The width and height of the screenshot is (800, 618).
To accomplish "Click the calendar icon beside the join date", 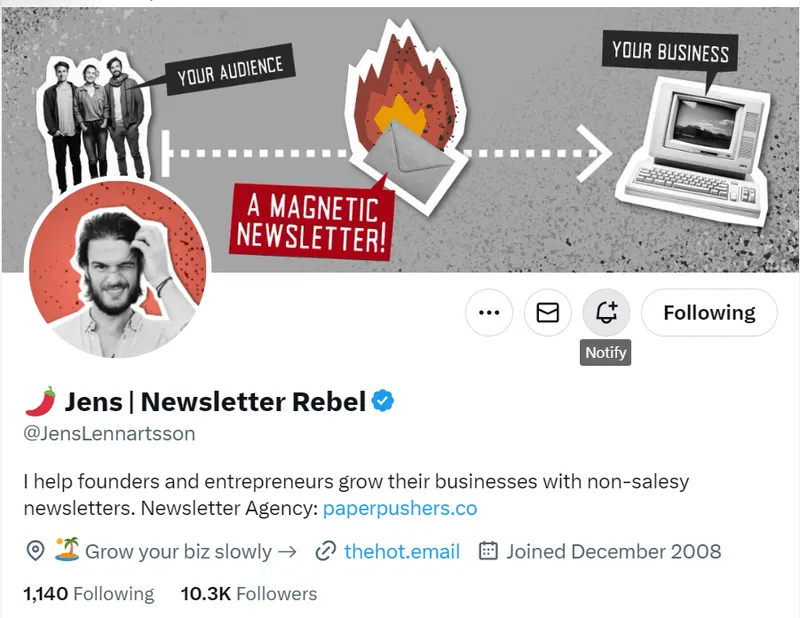I will coord(488,551).
